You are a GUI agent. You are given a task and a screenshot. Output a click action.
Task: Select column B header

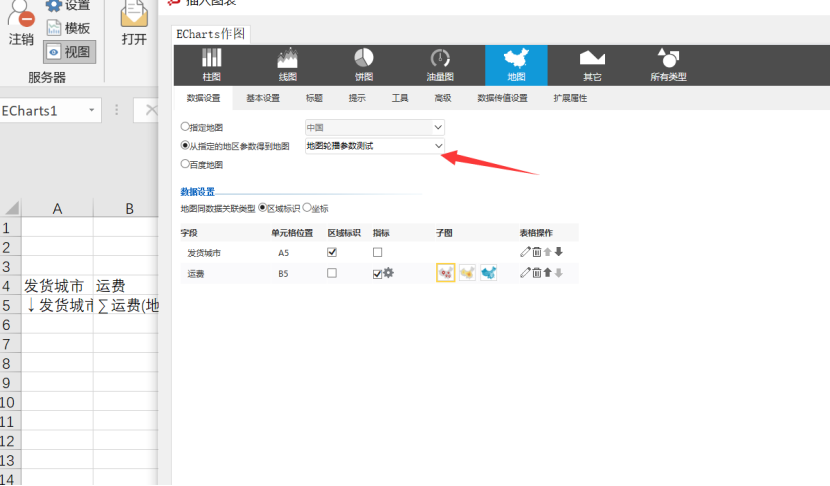[x=126, y=208]
